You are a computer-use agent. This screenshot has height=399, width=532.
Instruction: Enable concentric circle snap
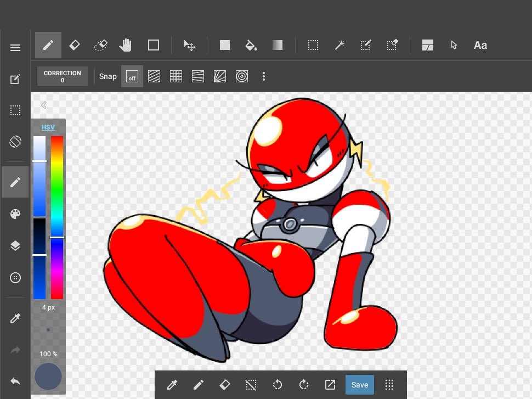pos(242,76)
